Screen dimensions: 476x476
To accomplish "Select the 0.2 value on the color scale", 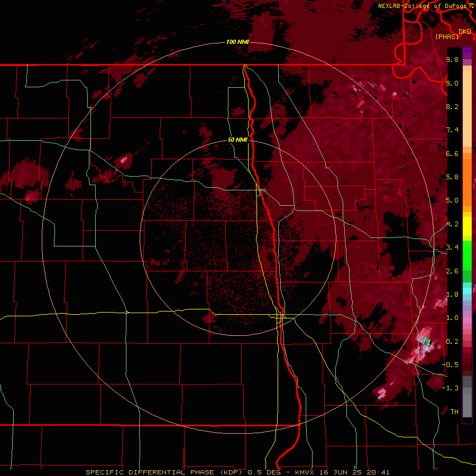I will (x=452, y=342).
